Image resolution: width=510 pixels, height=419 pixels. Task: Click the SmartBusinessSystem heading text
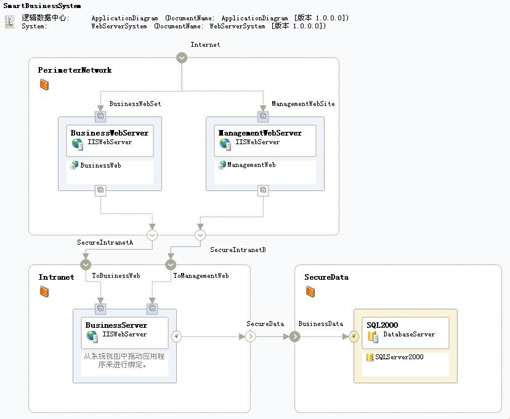tap(42, 6)
